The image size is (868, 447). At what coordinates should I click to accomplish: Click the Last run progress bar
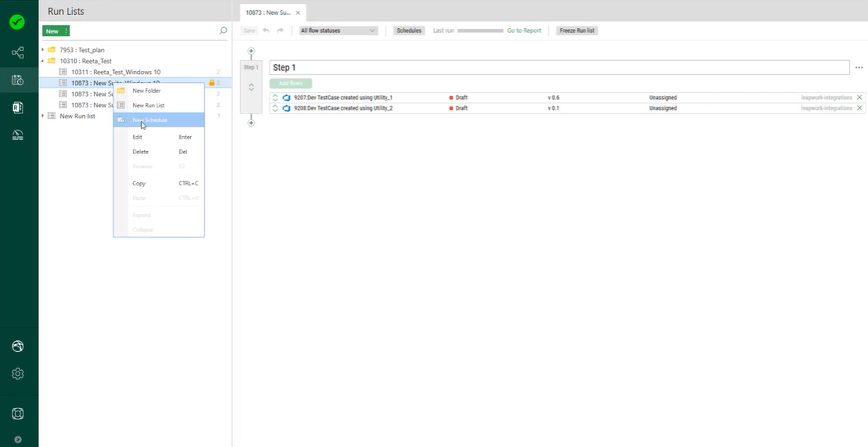[480, 30]
